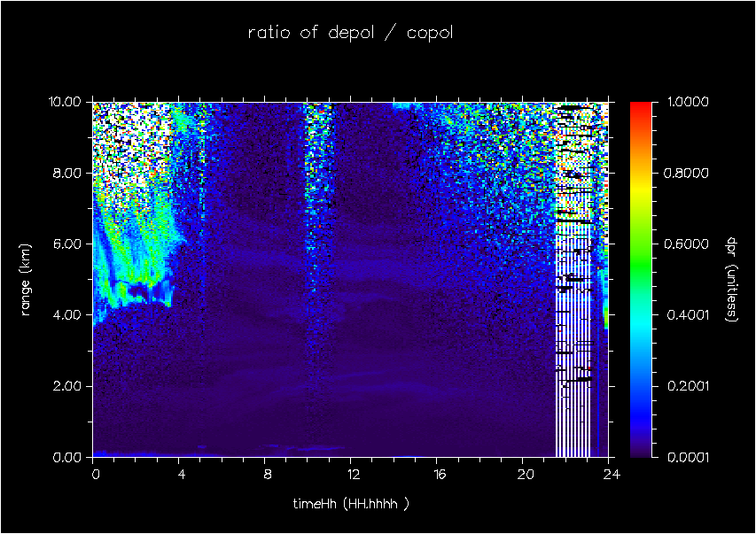Screen dimensions: 756x534
Task: Click the plot title 'ratio of depol / copol'
Action: (350, 33)
